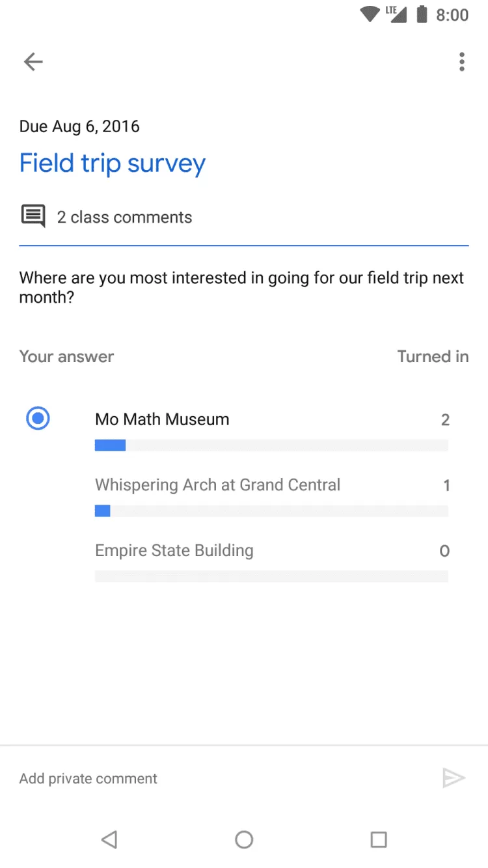Screen dimensions: 488x868
Task: Open the three-dot overflow menu
Action: [x=461, y=62]
